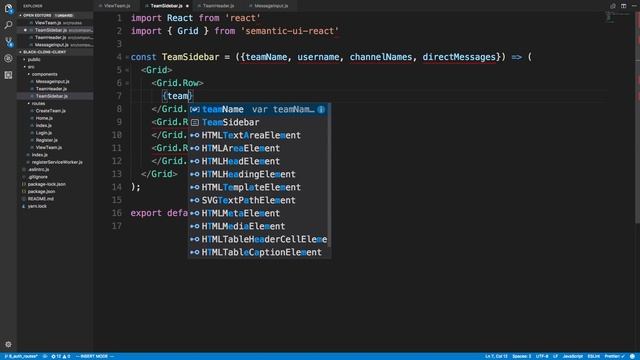Fold the Grid block at line 5
640x360 pixels.
click(x=127, y=70)
